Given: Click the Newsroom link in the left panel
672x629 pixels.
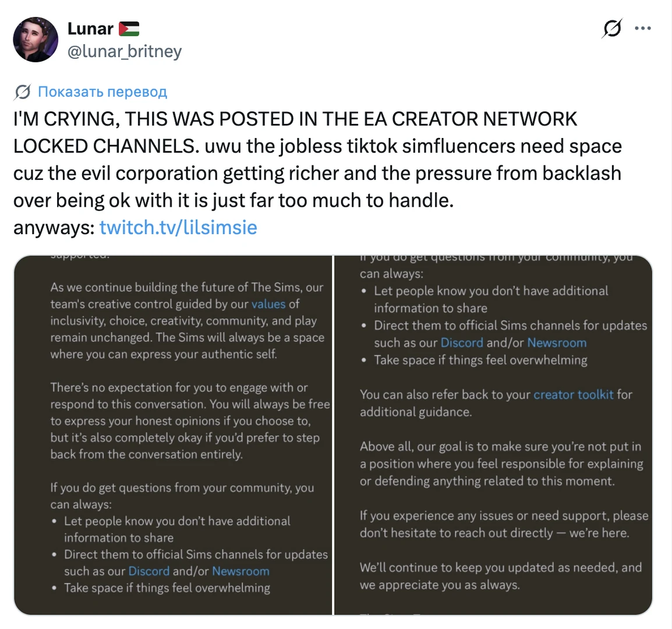Looking at the screenshot, I should [240, 571].
